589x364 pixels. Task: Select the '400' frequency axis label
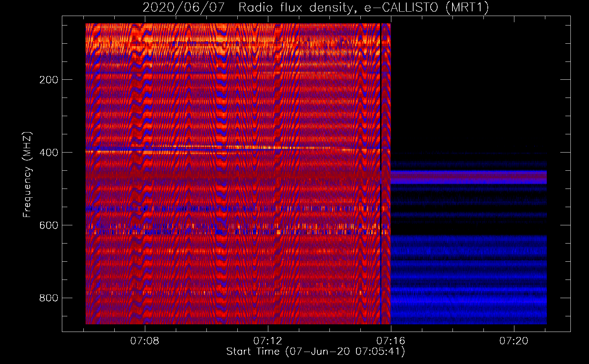coord(49,153)
